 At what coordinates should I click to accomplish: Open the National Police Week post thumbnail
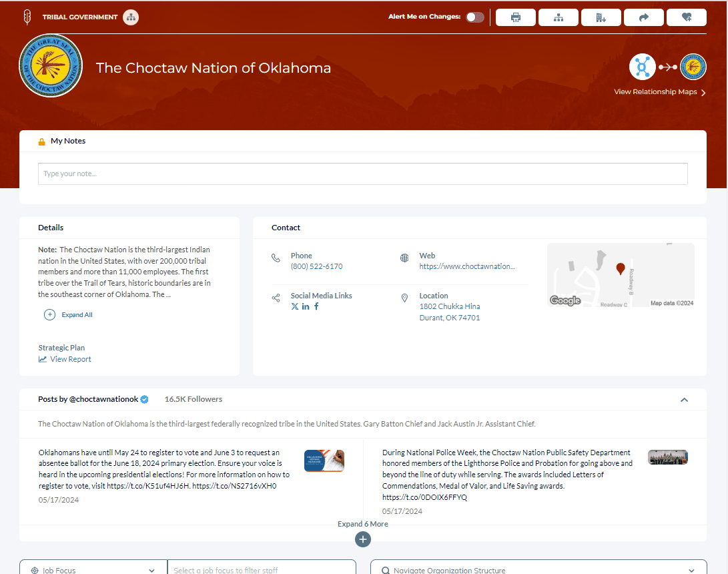pyautogui.click(x=668, y=457)
